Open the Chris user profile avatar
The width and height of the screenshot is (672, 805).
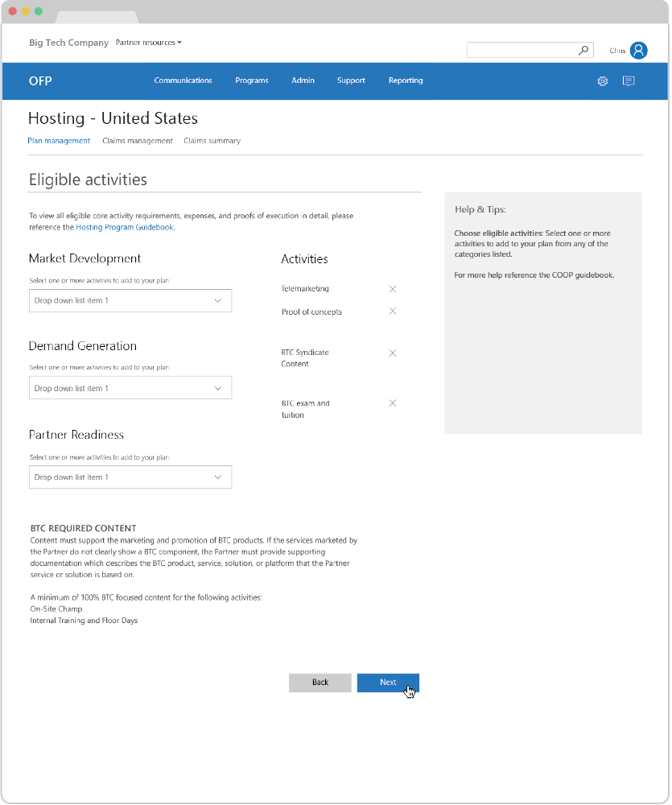[638, 51]
